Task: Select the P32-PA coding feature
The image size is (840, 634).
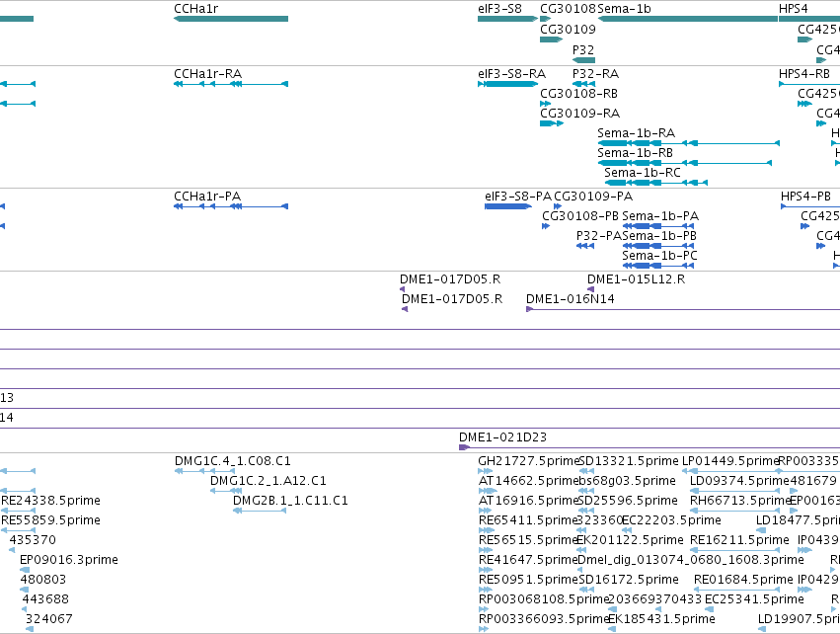Action: coord(585,246)
